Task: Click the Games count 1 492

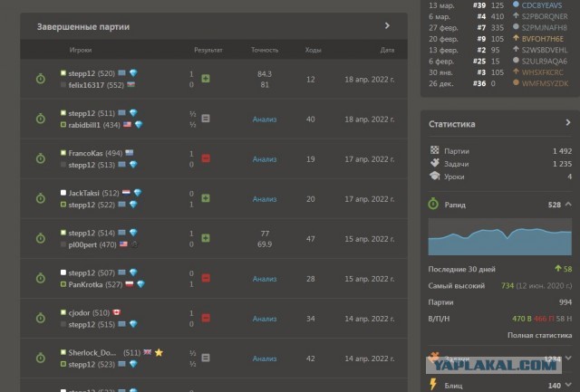Action: [x=562, y=151]
